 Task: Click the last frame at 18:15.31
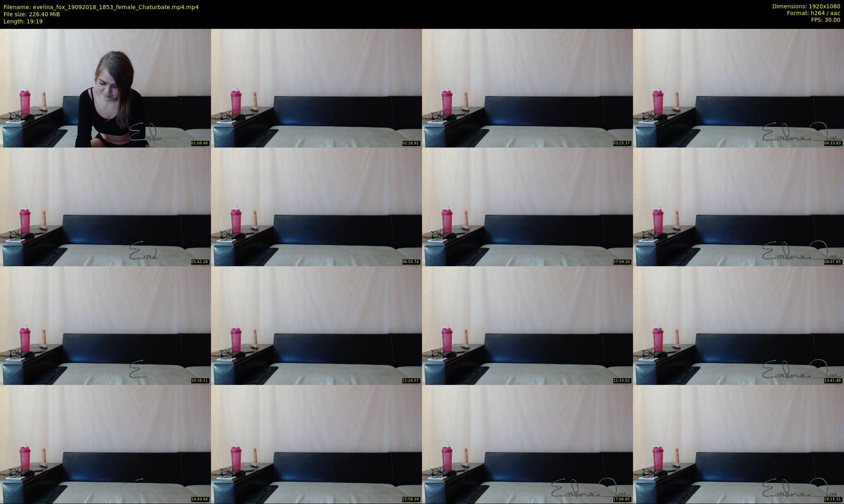(x=738, y=444)
